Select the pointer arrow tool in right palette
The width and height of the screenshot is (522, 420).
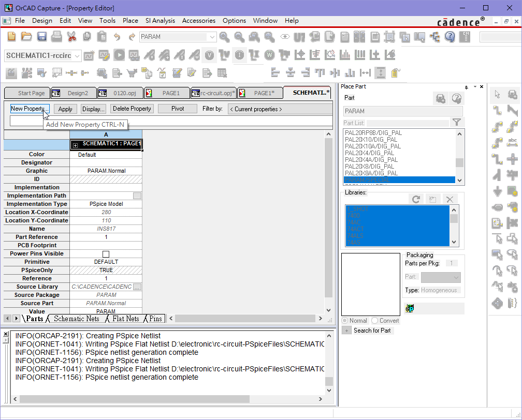click(x=497, y=95)
